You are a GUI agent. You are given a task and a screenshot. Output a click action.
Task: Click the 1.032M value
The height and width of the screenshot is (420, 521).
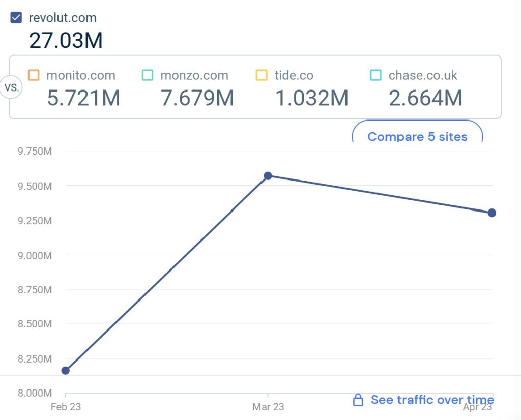pos(312,98)
